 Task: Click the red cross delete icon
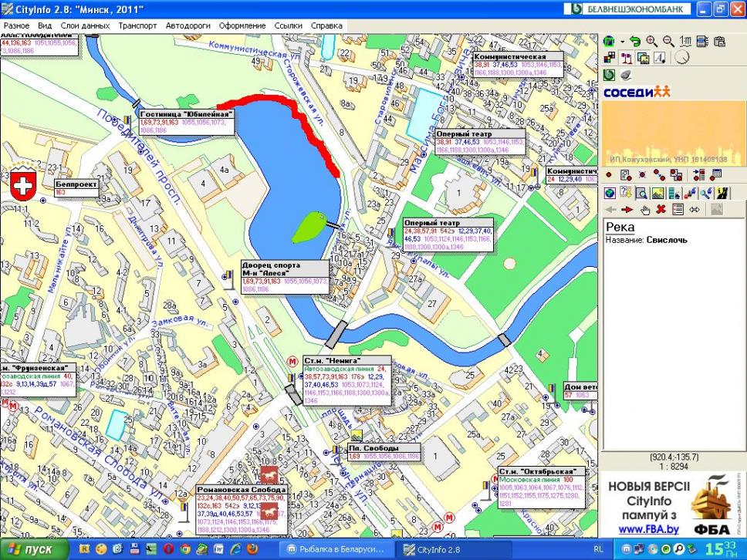pos(661,209)
